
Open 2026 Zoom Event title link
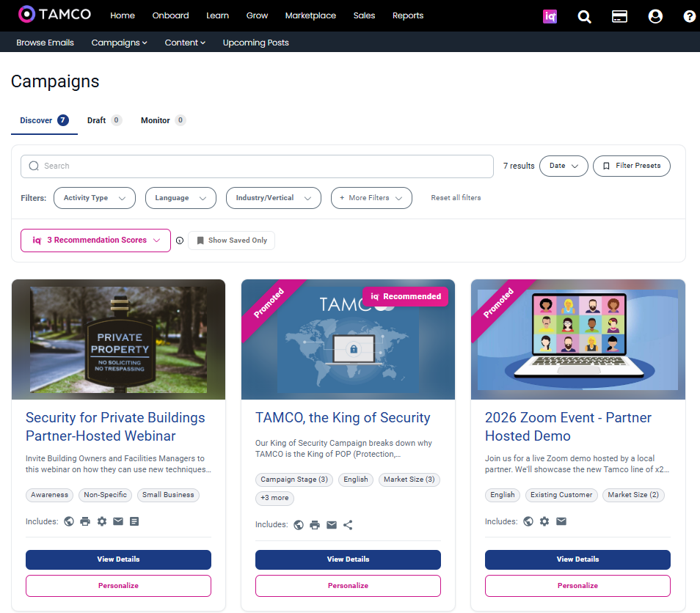point(569,427)
